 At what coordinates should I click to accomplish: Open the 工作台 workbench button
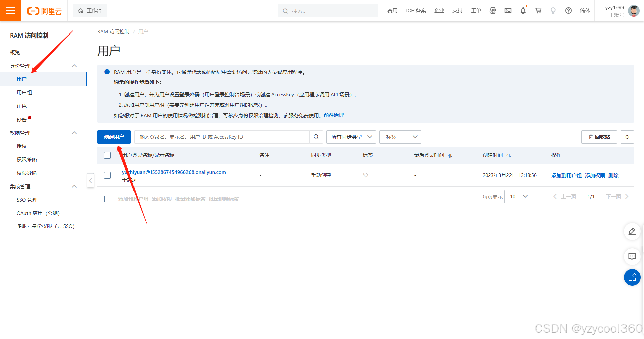click(x=90, y=11)
